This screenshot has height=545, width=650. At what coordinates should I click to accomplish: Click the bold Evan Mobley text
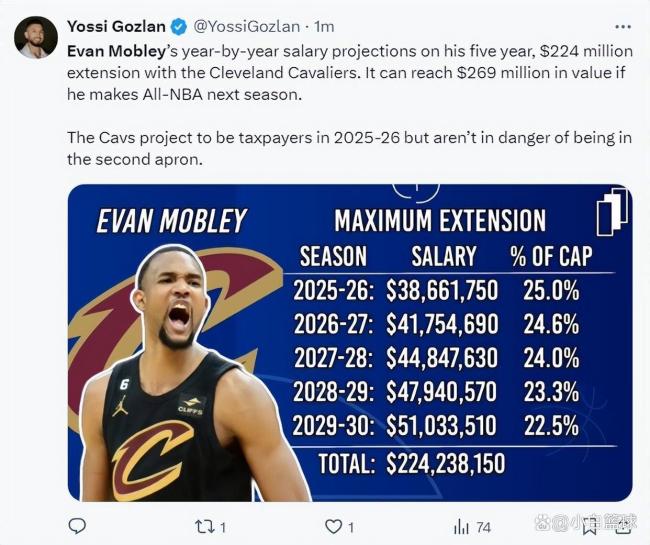pyautogui.click(x=116, y=51)
